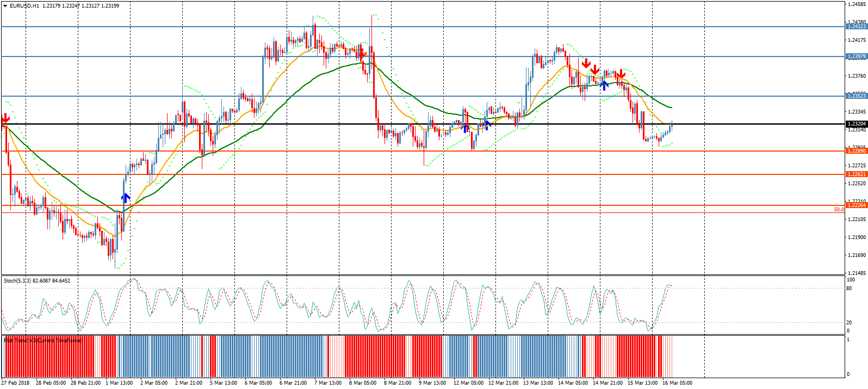The width and height of the screenshot is (868, 389).
Task: Click the Flat Trend V3 indicator label
Action: pyautogui.click(x=42, y=341)
